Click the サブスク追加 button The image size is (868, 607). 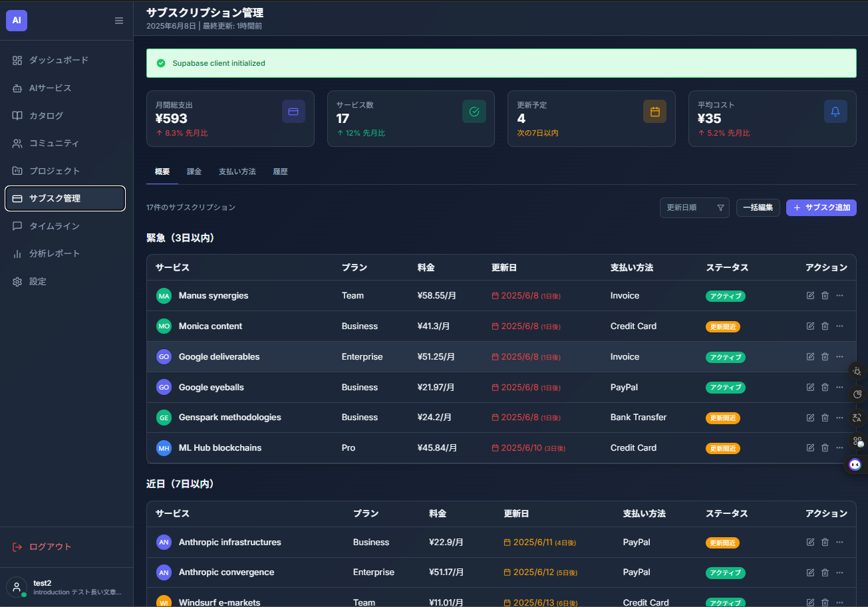coord(821,208)
